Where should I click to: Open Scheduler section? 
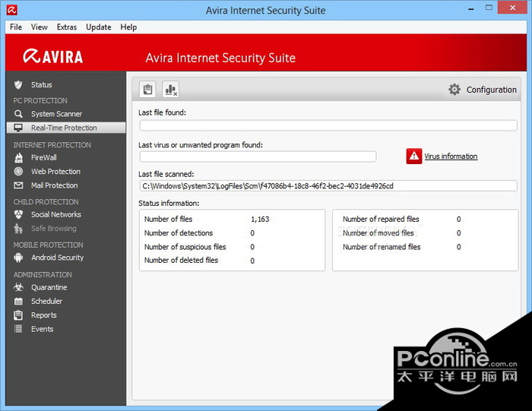tap(47, 301)
